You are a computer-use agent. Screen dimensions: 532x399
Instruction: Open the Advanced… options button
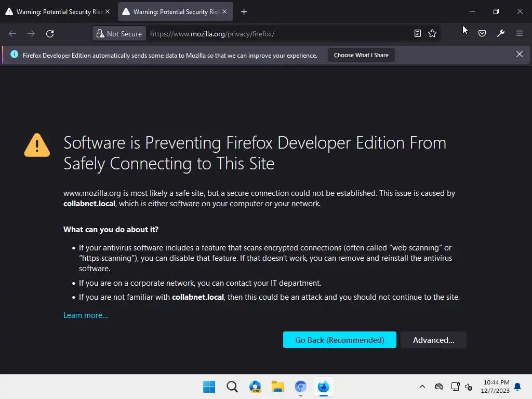pos(434,340)
